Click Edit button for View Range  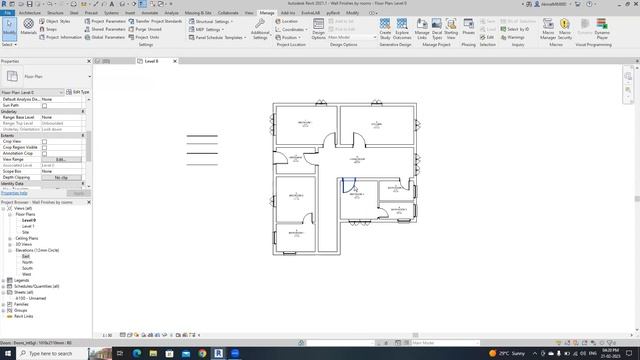pyautogui.click(x=61, y=160)
